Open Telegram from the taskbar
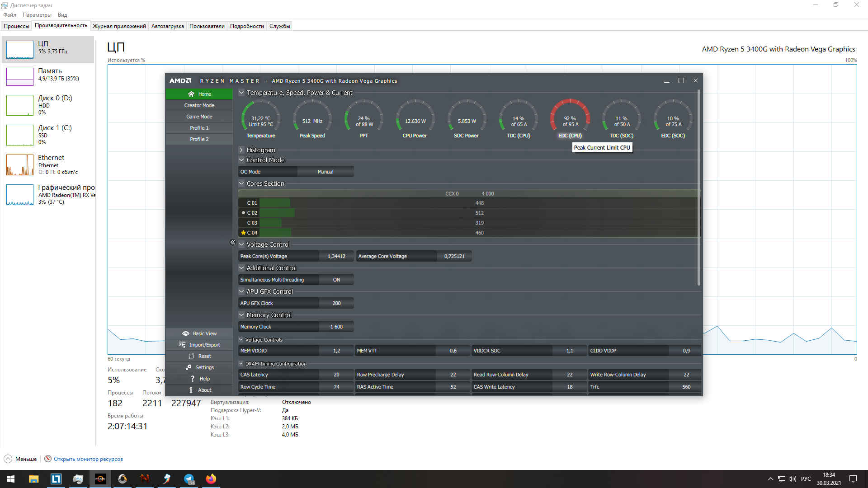The height and width of the screenshot is (488, 868). pos(189,479)
